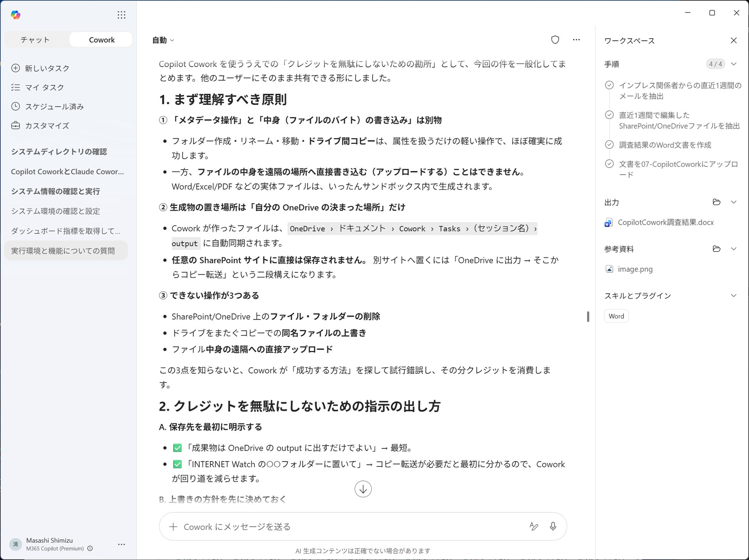Open task Copilot CoworkとClaude Cowor...
The height and width of the screenshot is (560, 749).
[67, 172]
